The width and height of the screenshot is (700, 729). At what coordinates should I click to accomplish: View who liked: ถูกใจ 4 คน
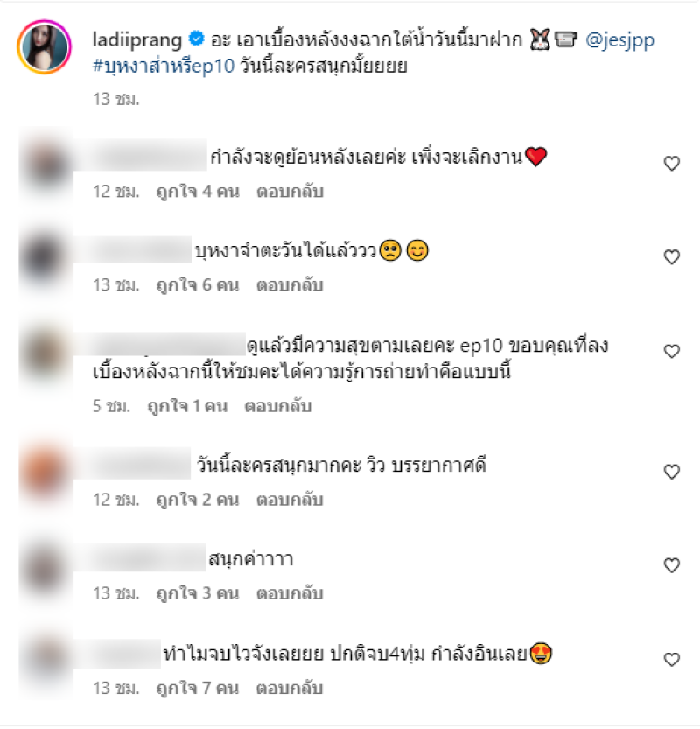coord(198,192)
